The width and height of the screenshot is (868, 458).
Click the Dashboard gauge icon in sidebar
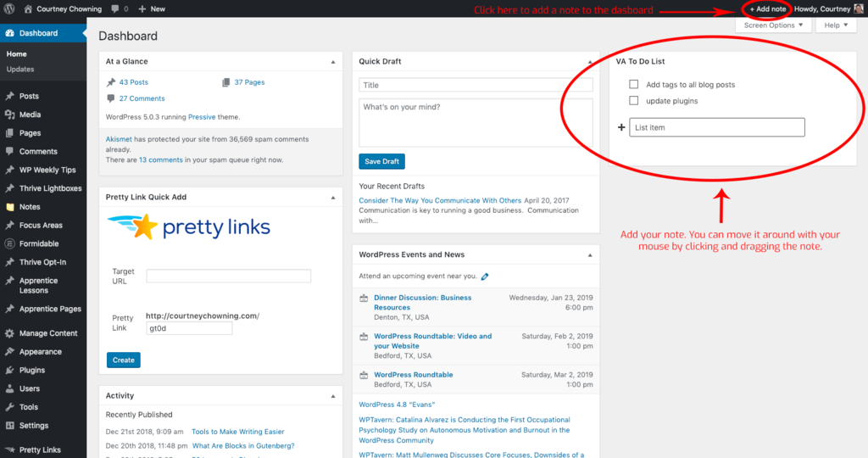coord(9,33)
